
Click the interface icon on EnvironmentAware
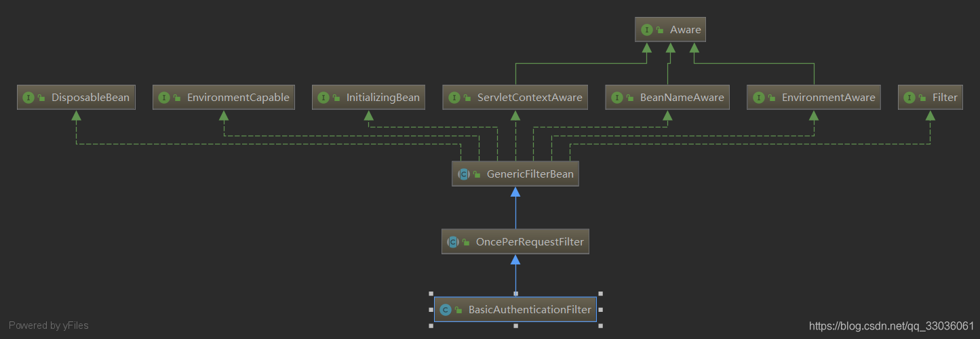point(759,98)
